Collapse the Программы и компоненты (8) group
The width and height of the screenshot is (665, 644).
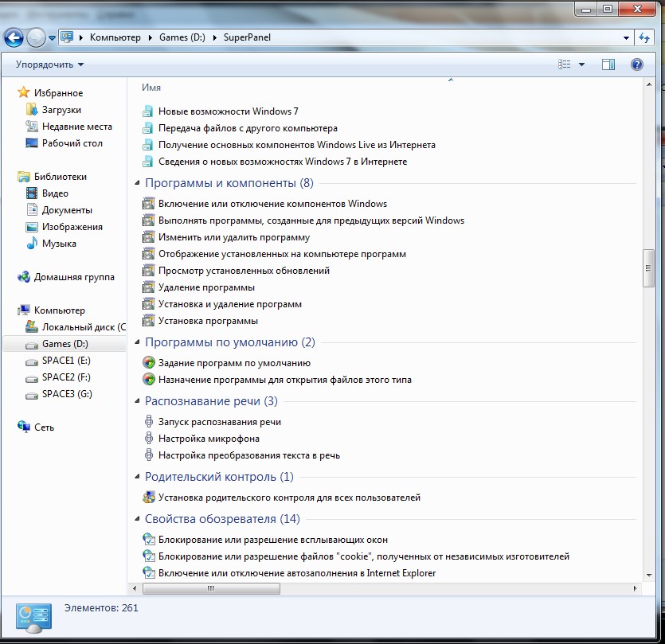tap(137, 183)
